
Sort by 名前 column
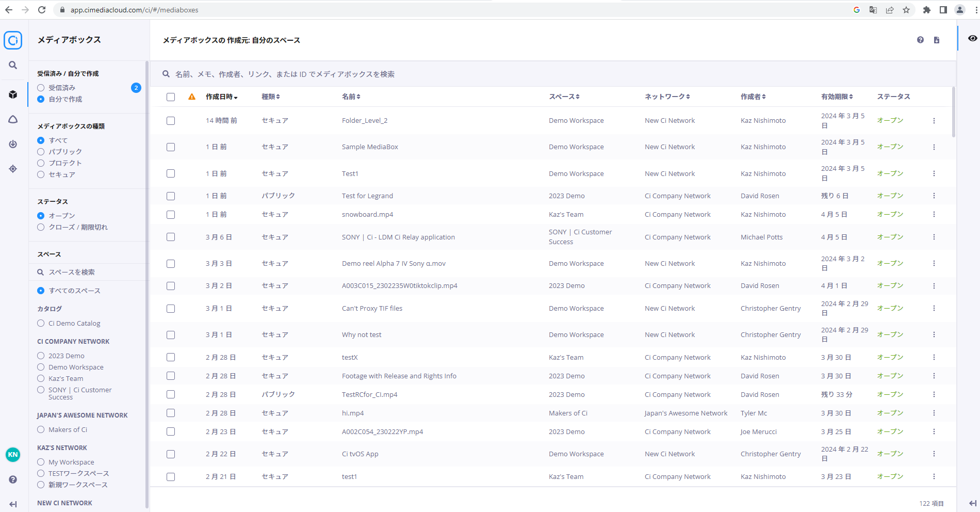click(x=351, y=97)
